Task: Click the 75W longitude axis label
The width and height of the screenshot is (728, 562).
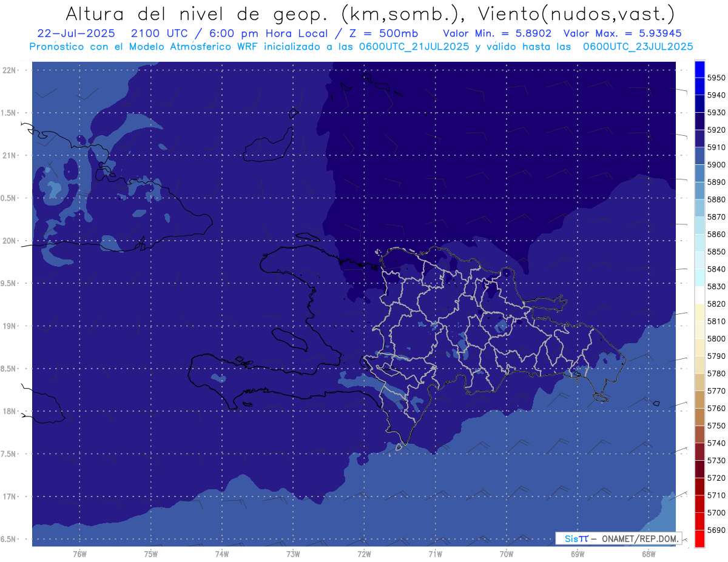Action: [x=150, y=554]
